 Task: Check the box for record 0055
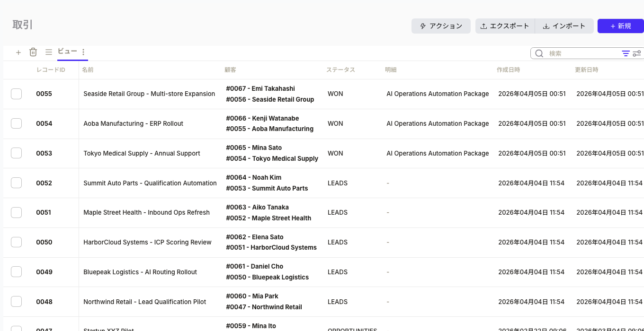(x=17, y=94)
